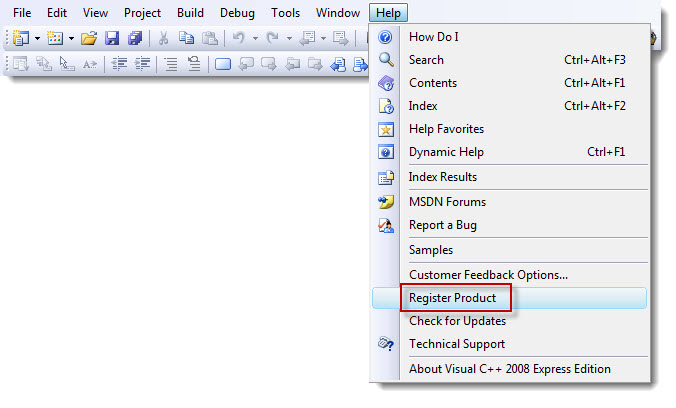Click the Display Word Completion icon
The image size is (676, 408).
[x=90, y=64]
